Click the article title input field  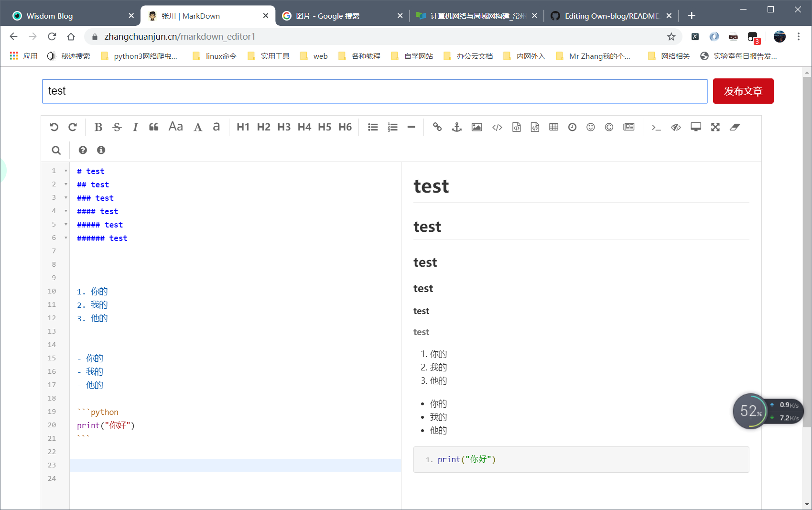coord(375,91)
